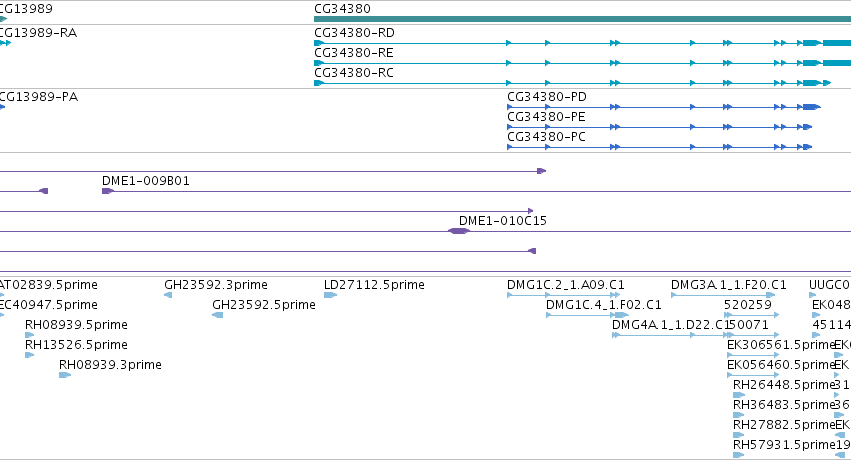Select EST label GH23592.3prime
Screen dimensions: 851x460
(215, 285)
